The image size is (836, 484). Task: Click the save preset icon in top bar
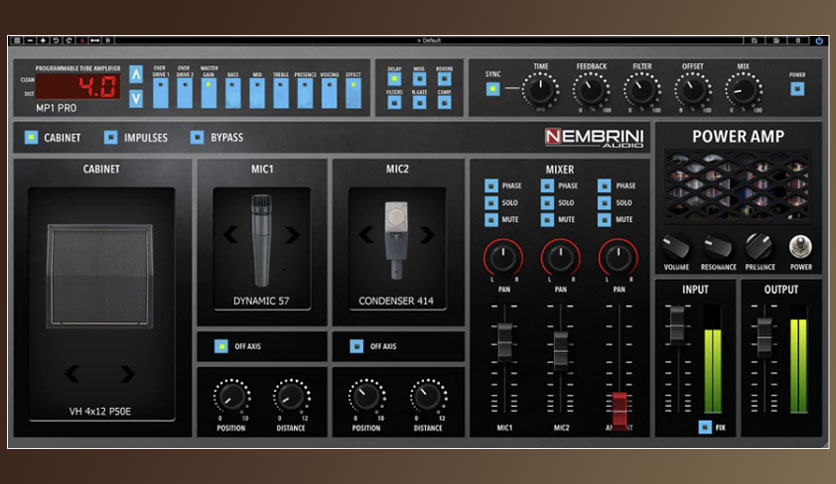[754, 41]
